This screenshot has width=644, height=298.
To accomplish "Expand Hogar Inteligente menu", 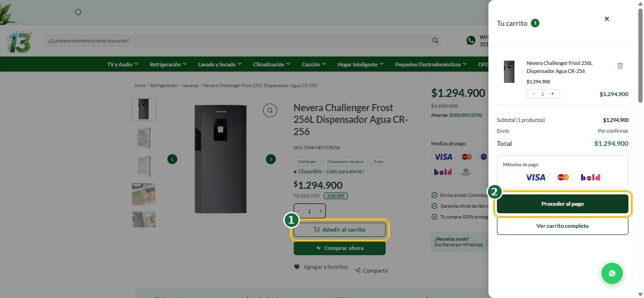I will point(361,64).
